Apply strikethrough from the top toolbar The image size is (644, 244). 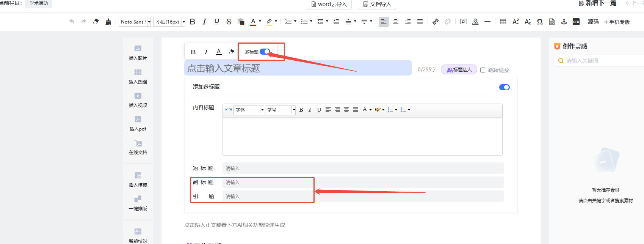pyautogui.click(x=229, y=22)
